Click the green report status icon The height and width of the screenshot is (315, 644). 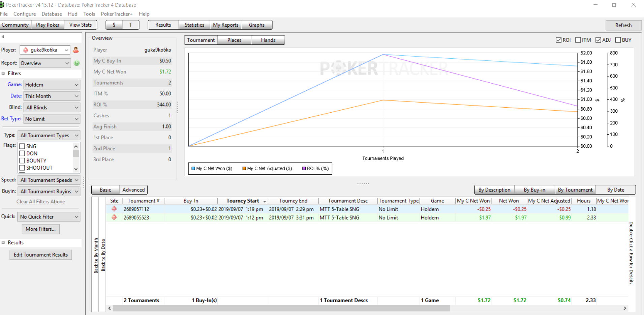tap(77, 63)
